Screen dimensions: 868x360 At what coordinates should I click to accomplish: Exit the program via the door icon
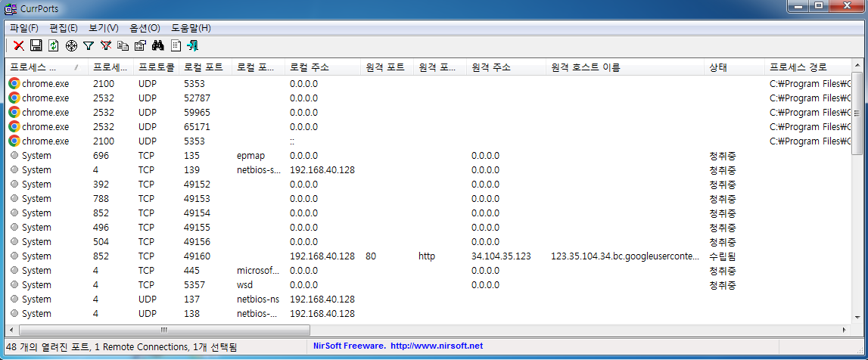tap(193, 46)
